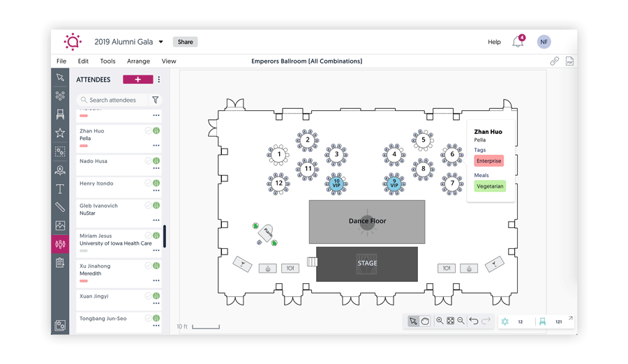The image size is (628, 364).
Task: Toggle check-in circle for Gleb Ivanovich
Action: 148,206
